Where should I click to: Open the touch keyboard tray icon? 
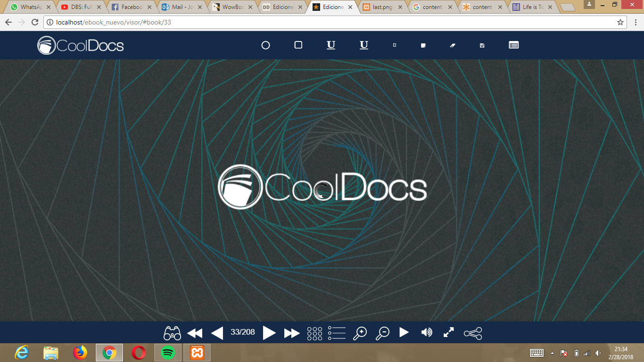click(537, 353)
